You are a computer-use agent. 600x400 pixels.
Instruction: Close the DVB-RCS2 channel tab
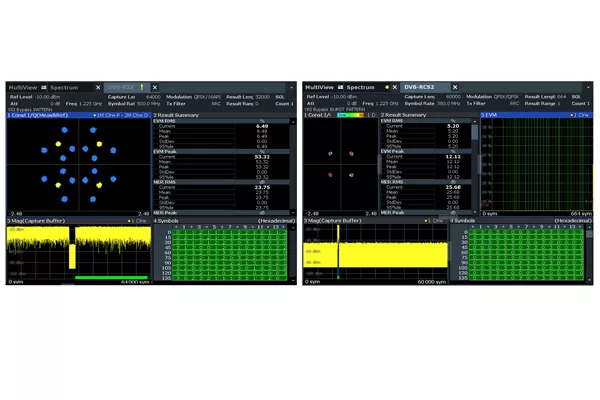pyautogui.click(x=455, y=87)
